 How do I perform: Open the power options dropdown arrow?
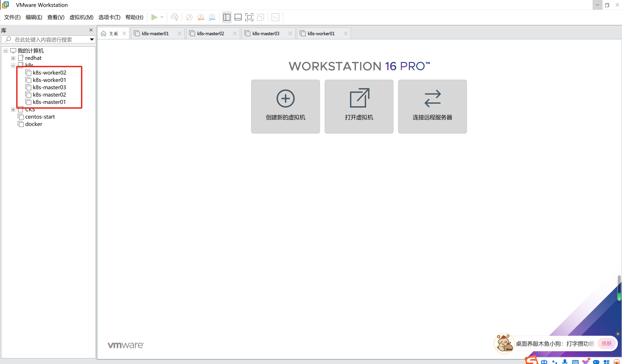162,17
